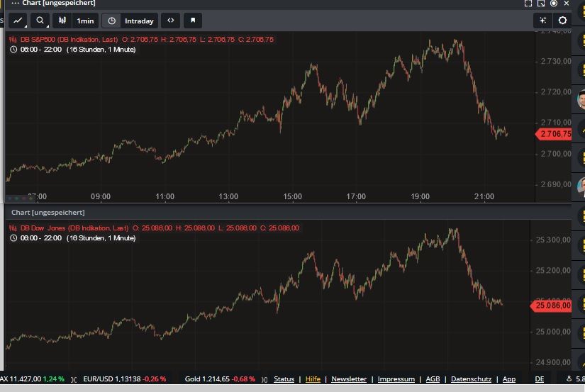Viewport: 585px width, 392px height.
Task: Click the EUR/USD ticker quote
Action: click(124, 379)
